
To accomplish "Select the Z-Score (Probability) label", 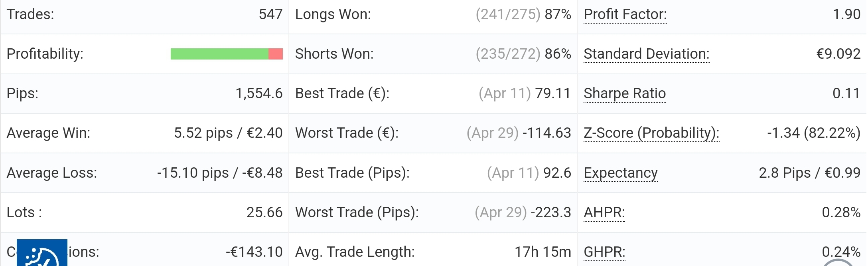I will pyautogui.click(x=651, y=133).
